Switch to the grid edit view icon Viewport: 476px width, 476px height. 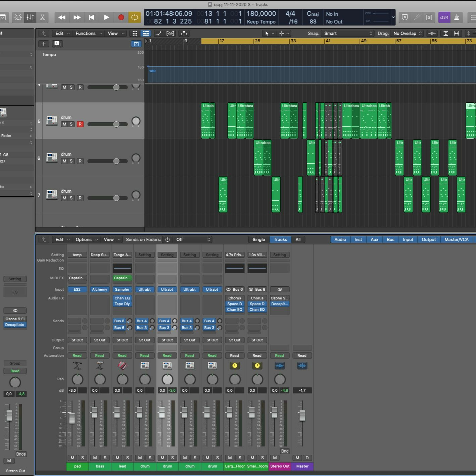click(x=135, y=33)
